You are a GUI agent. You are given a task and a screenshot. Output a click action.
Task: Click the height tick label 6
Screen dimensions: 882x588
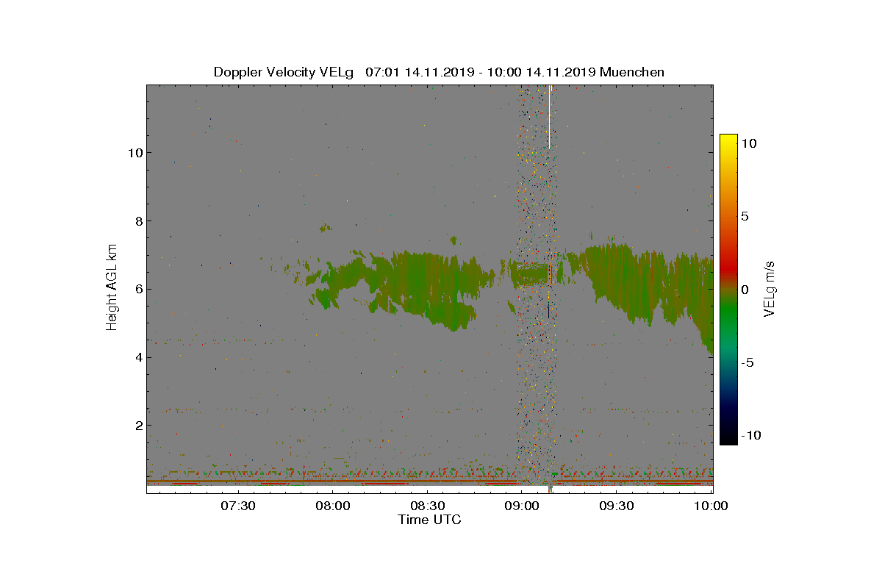tap(137, 289)
